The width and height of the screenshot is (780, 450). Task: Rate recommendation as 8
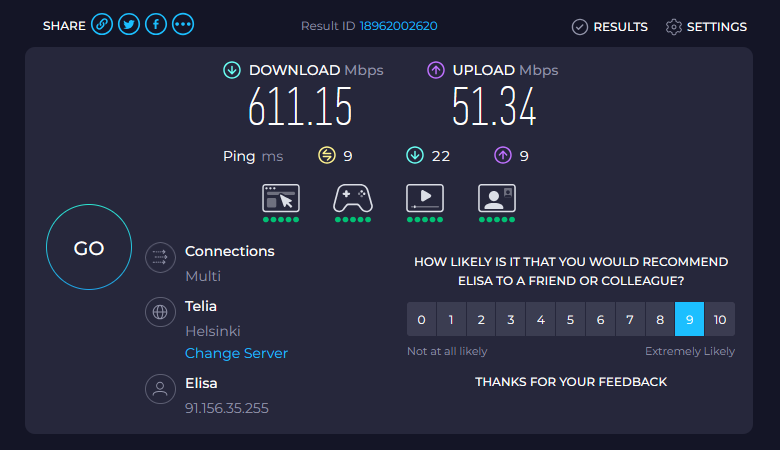(660, 319)
